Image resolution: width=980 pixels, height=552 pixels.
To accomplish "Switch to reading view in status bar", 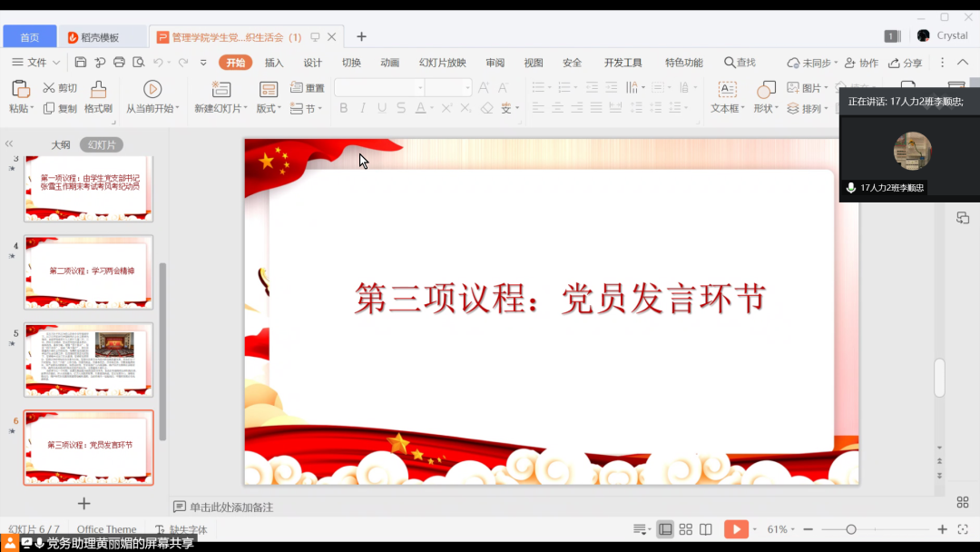I will [x=706, y=529].
